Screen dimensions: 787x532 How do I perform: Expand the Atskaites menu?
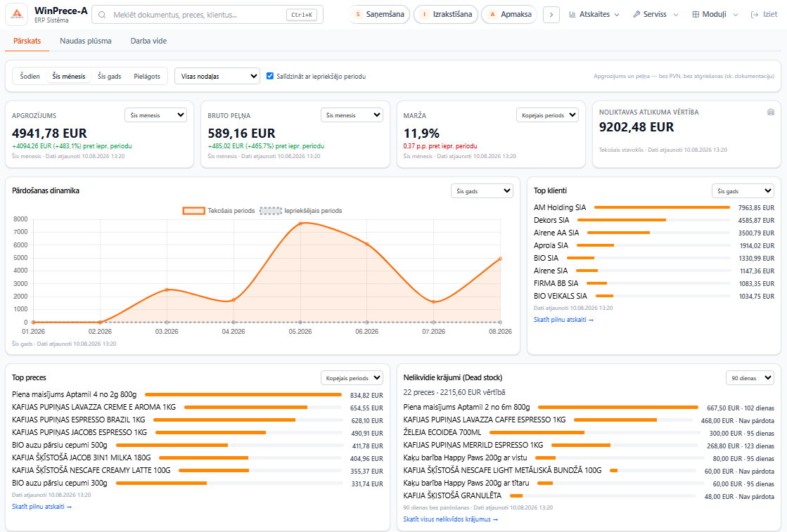594,15
